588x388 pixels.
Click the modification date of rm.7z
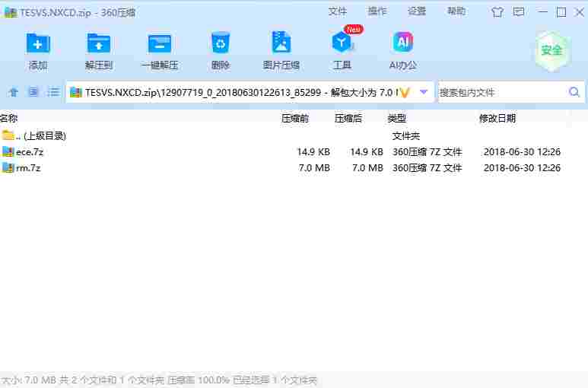pos(522,168)
